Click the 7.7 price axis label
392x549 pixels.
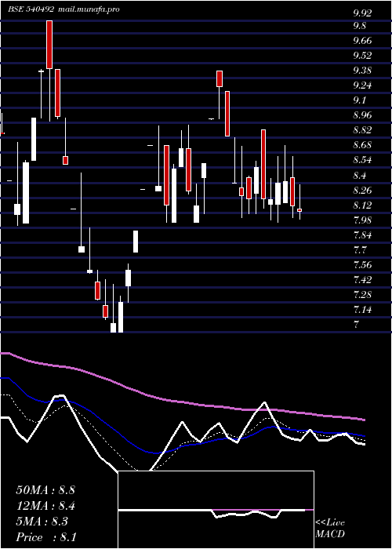359,249
